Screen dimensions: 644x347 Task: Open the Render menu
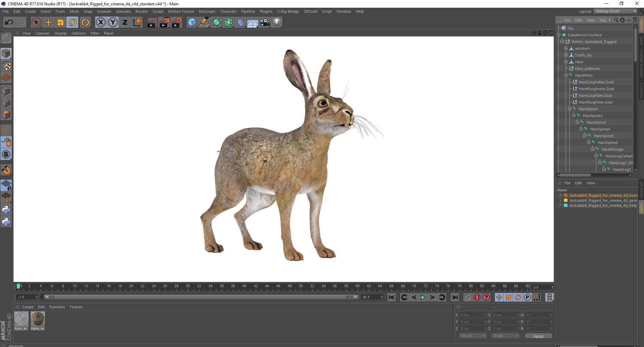click(x=142, y=11)
